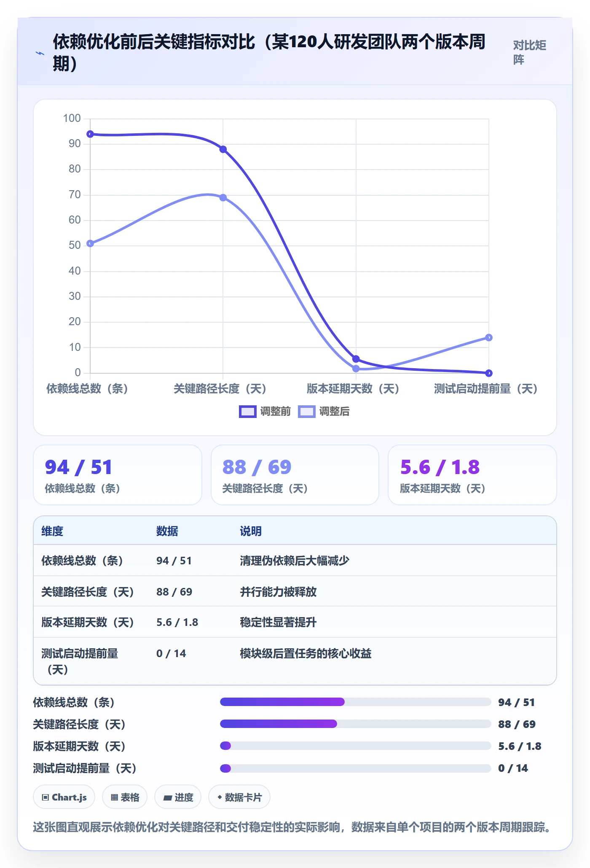The image size is (590, 868).
Task: Click the 表格 tag's grid icon
Action: pos(114,797)
